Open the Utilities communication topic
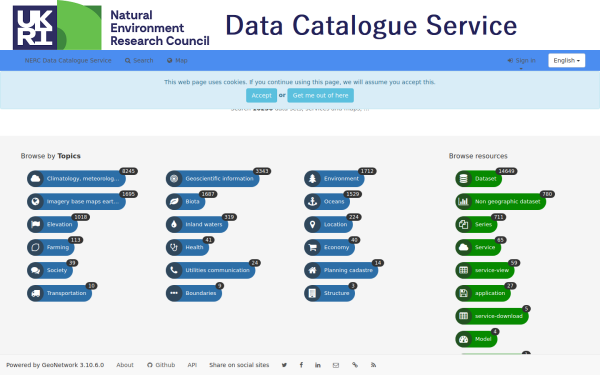The image size is (600, 375). [210, 271]
